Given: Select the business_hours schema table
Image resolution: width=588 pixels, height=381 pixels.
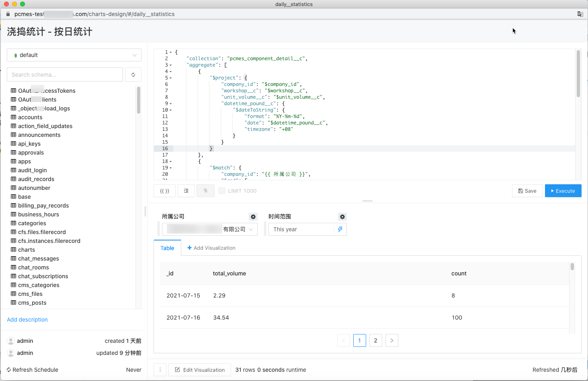Looking at the screenshot, I should click(39, 214).
